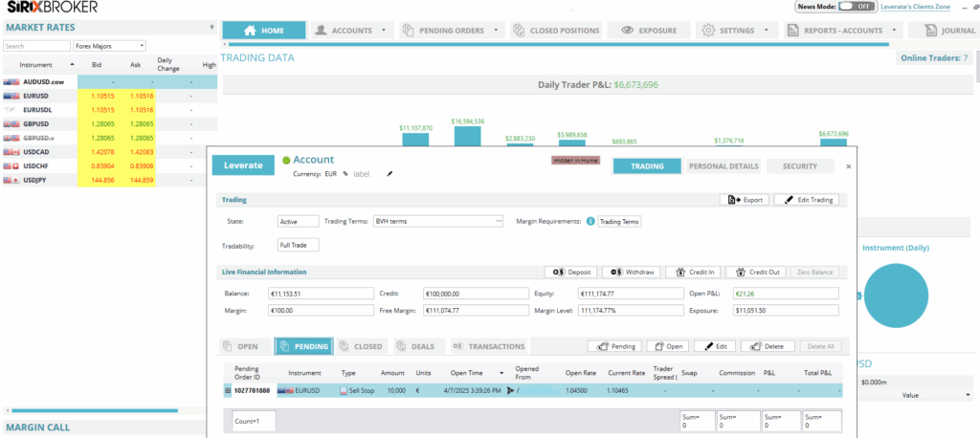Open the Trading Terms ellipsis selector

(x=499, y=221)
